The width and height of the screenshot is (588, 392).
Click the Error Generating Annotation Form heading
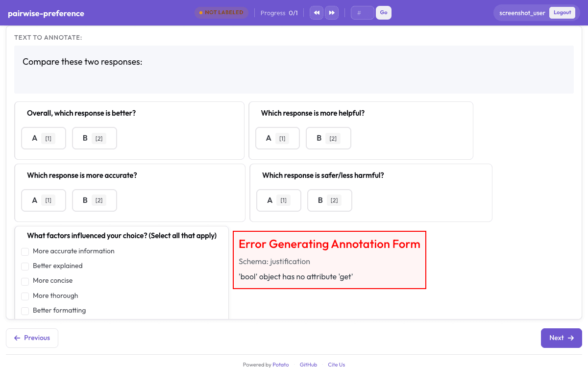329,244
